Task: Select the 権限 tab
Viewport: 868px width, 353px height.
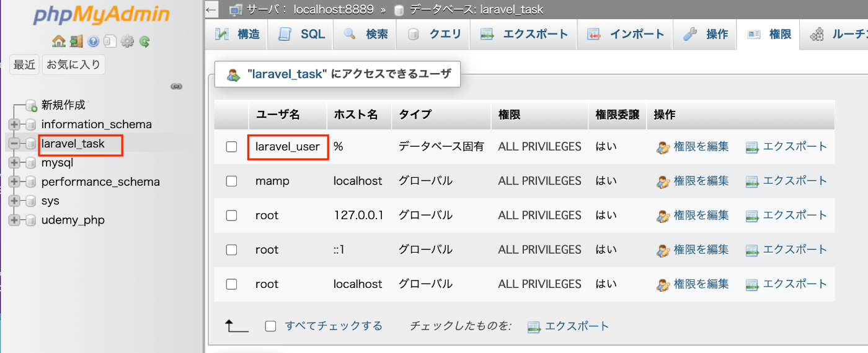Action: click(769, 34)
